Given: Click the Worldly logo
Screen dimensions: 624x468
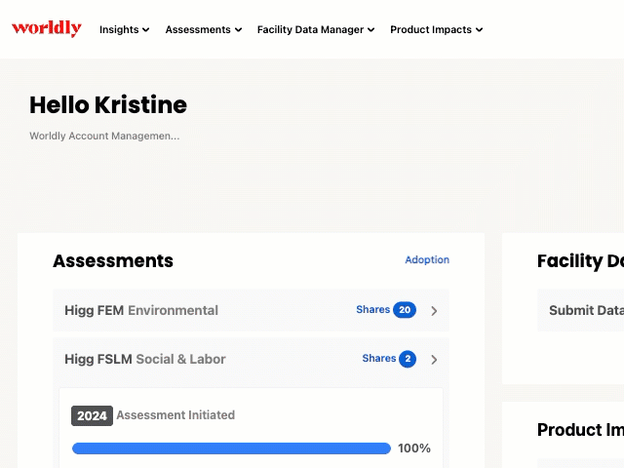Looking at the screenshot, I should tap(47, 28).
